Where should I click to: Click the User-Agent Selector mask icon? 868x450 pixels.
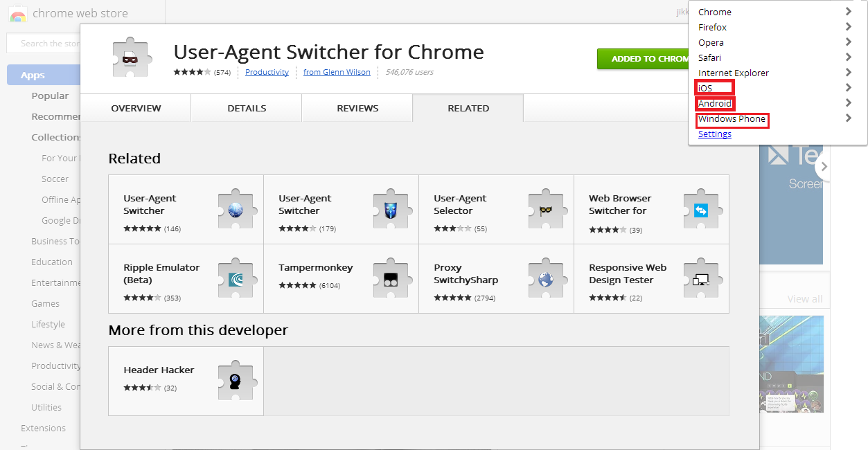tap(547, 209)
